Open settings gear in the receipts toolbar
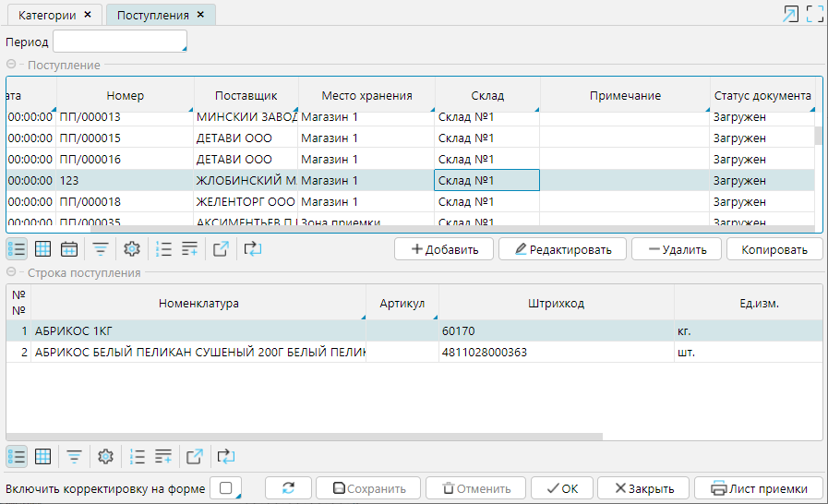 tap(131, 248)
